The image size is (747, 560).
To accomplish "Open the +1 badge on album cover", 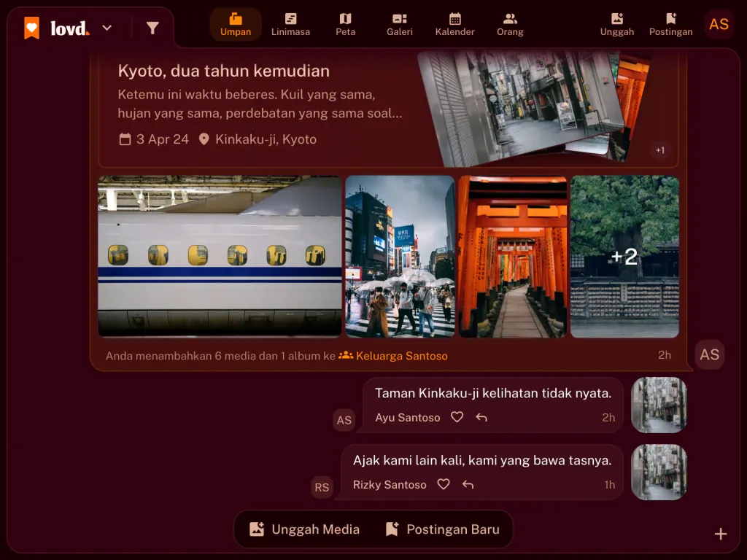I will click(x=659, y=150).
